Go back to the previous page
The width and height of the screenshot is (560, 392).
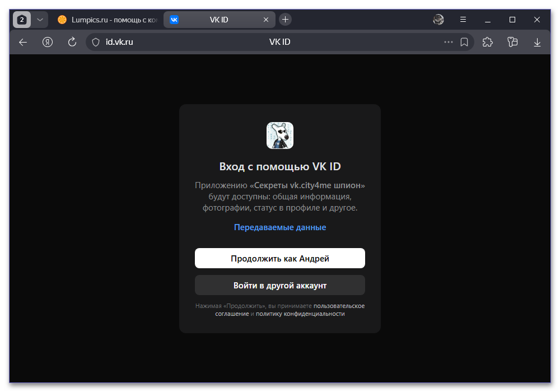(x=23, y=42)
